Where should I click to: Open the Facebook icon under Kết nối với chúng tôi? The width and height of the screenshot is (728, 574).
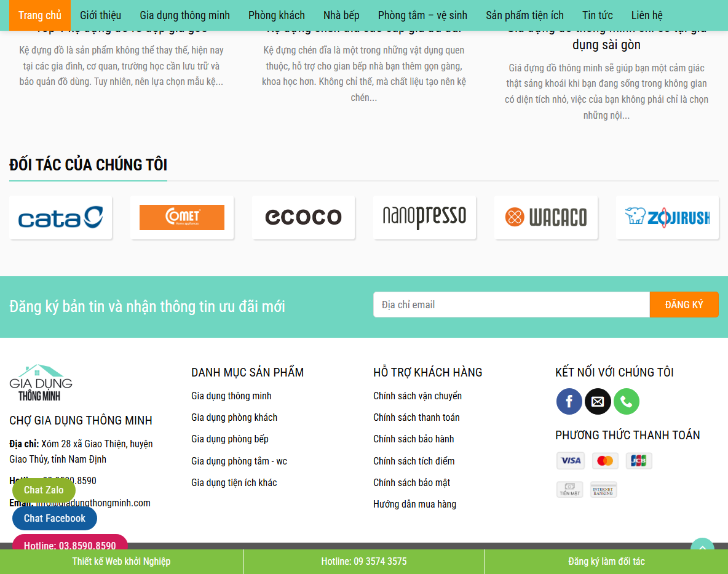coord(569,401)
